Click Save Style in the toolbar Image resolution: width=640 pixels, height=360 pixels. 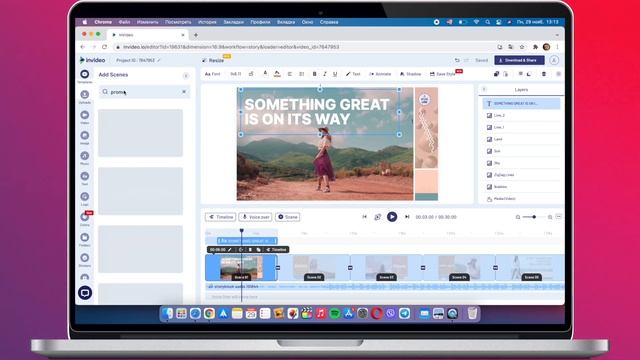[442, 74]
